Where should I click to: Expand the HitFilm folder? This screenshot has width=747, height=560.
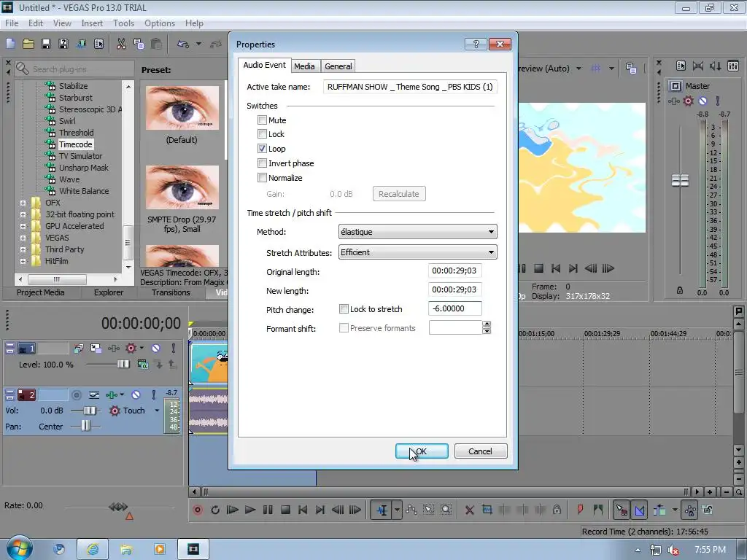click(23, 261)
